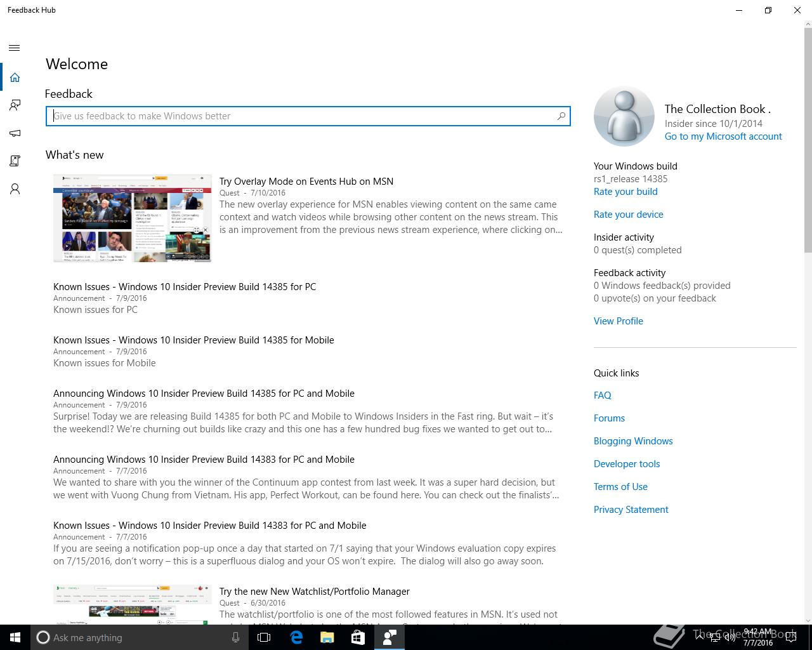The height and width of the screenshot is (650, 812).
Task: Focus the Give us feedback search field
Action: click(308, 116)
